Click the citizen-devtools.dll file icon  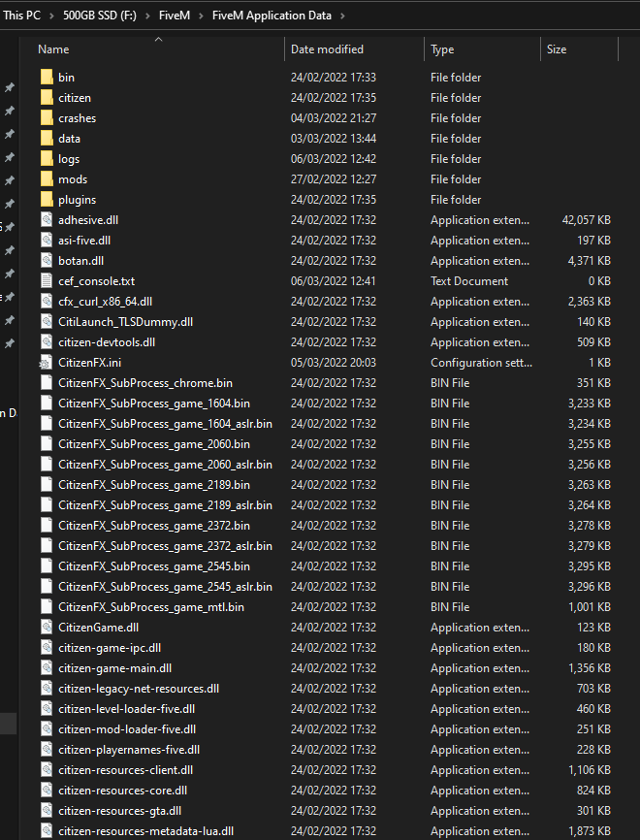[x=47, y=341]
